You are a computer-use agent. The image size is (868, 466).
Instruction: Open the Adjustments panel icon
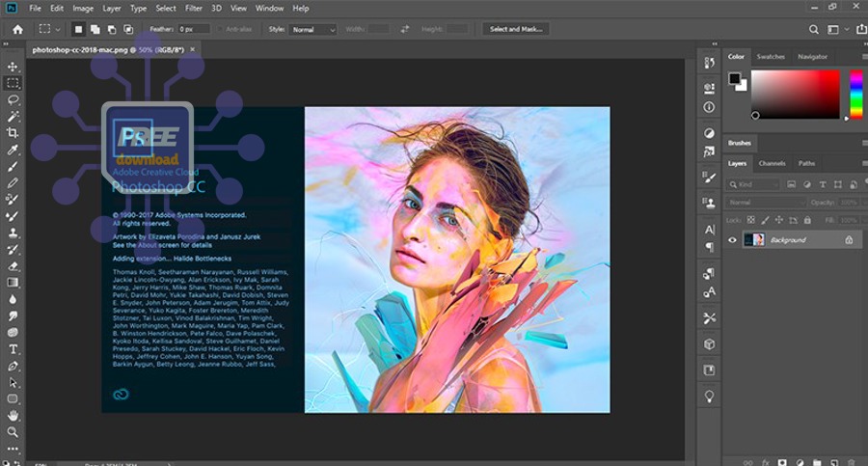[x=709, y=133]
